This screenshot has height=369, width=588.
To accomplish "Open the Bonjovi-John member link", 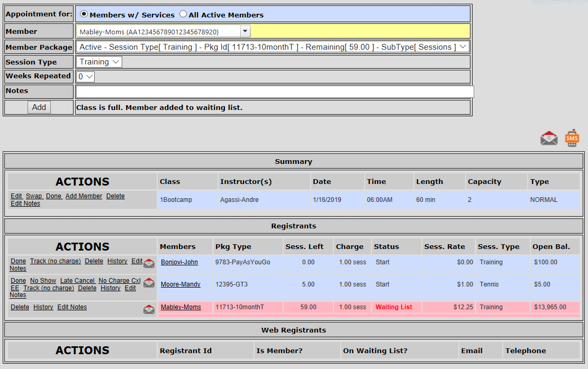I will [x=179, y=262].
